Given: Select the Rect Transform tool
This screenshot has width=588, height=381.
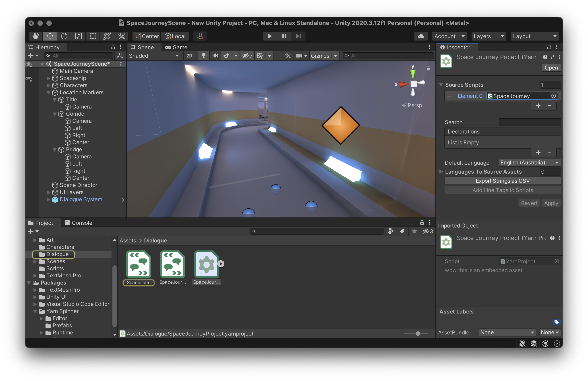Looking at the screenshot, I should 93,36.
